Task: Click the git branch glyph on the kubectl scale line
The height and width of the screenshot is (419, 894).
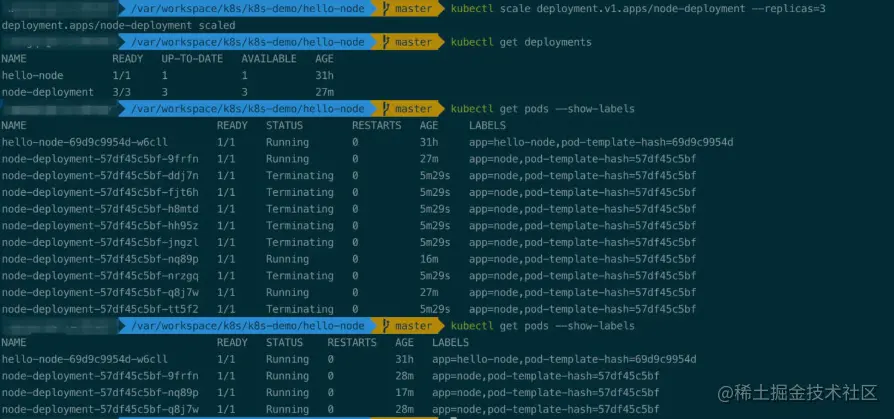Action: tap(386, 9)
